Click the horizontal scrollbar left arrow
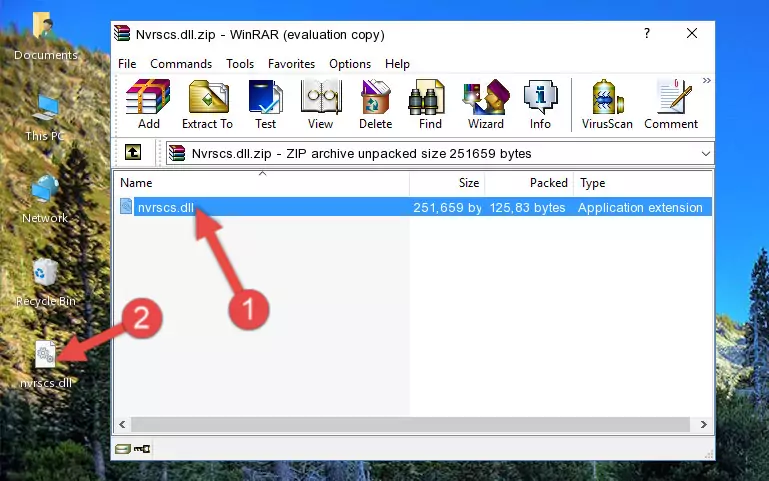Screen dimensions: 769x481 (x=123, y=424)
